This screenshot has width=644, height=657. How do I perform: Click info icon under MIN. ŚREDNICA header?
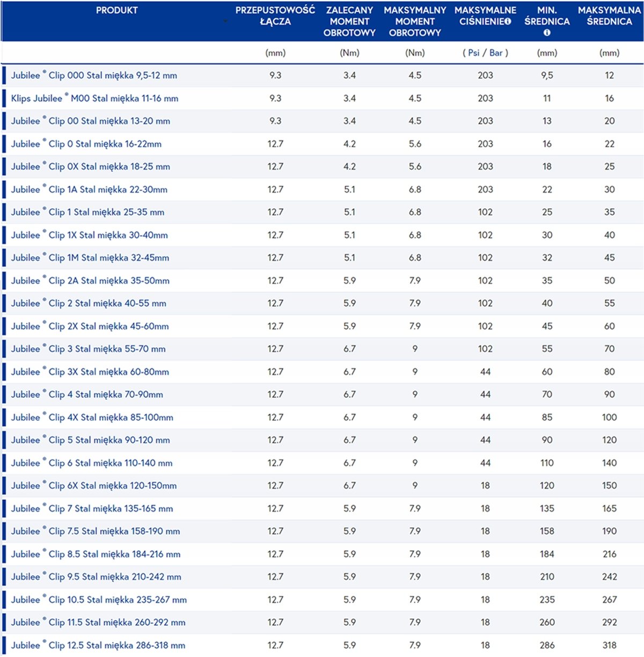pos(547,33)
